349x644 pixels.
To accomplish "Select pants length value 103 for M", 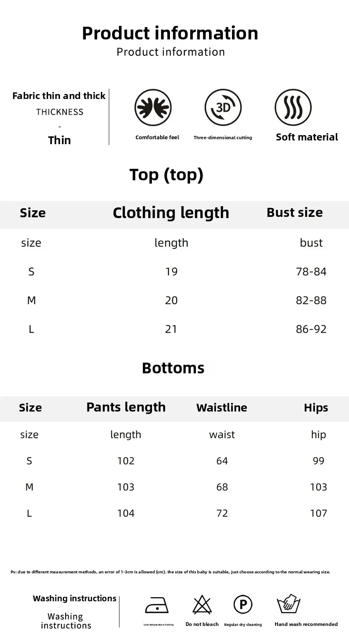I will pos(126,487).
